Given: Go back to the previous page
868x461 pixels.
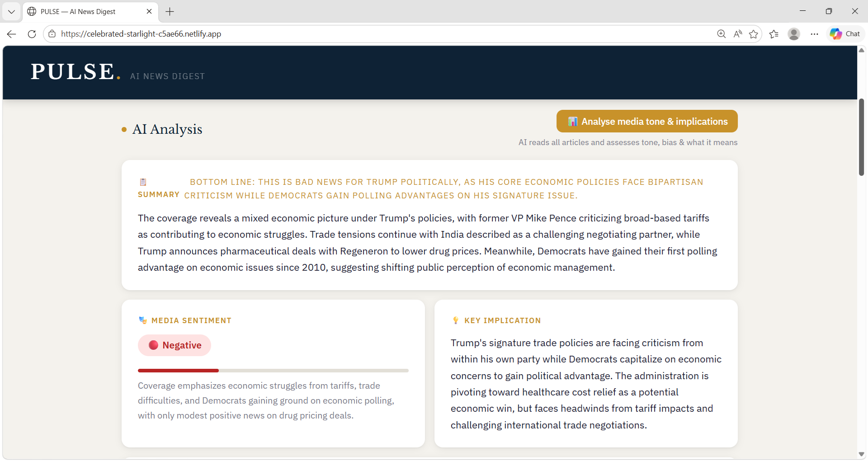Looking at the screenshot, I should tap(11, 34).
